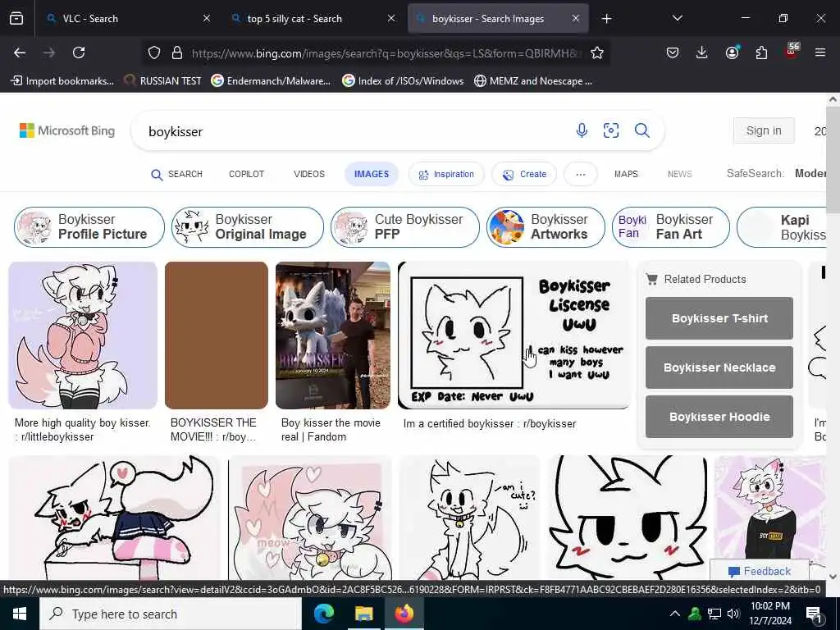Open the solid brown image thumbnail
This screenshot has height=630, width=840.
pyautogui.click(x=217, y=336)
